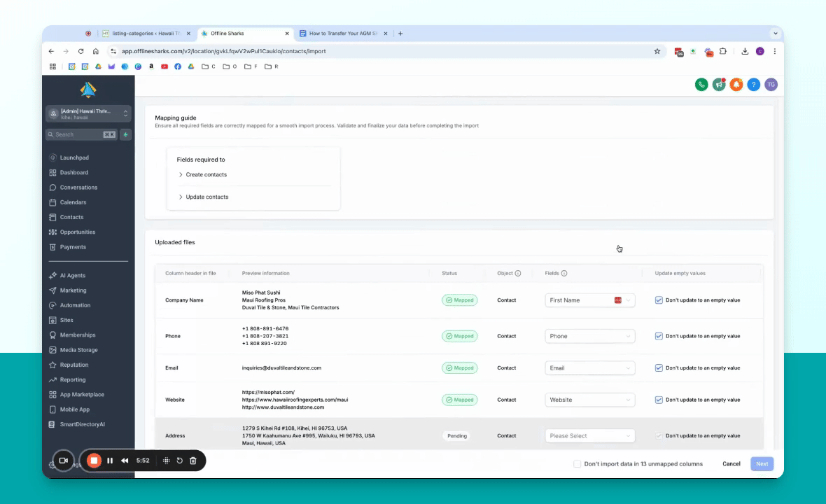The height and width of the screenshot is (504, 826).
Task: Click the Launchpad icon in sidebar
Action: 52,157
